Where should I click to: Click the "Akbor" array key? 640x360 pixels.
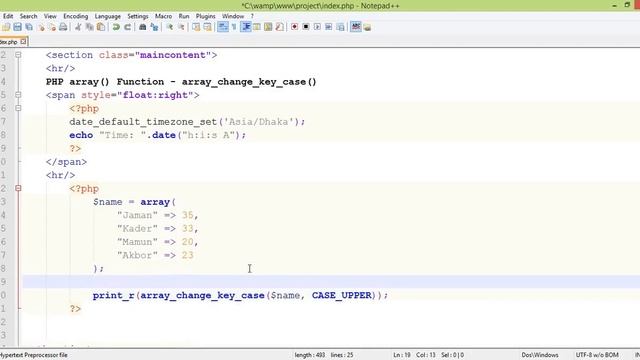coord(137,255)
